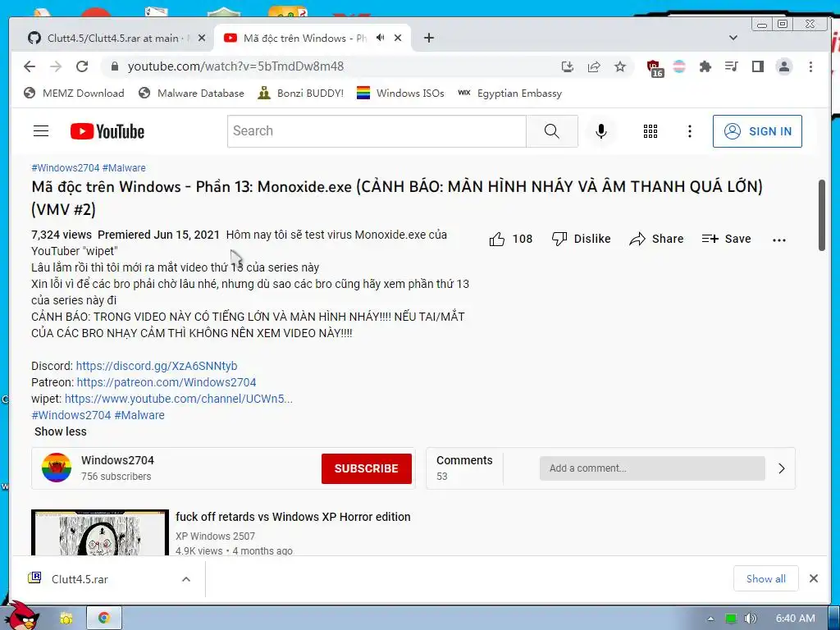Open the Patreon Windows2704 link
The width and height of the screenshot is (840, 630).
tap(166, 382)
